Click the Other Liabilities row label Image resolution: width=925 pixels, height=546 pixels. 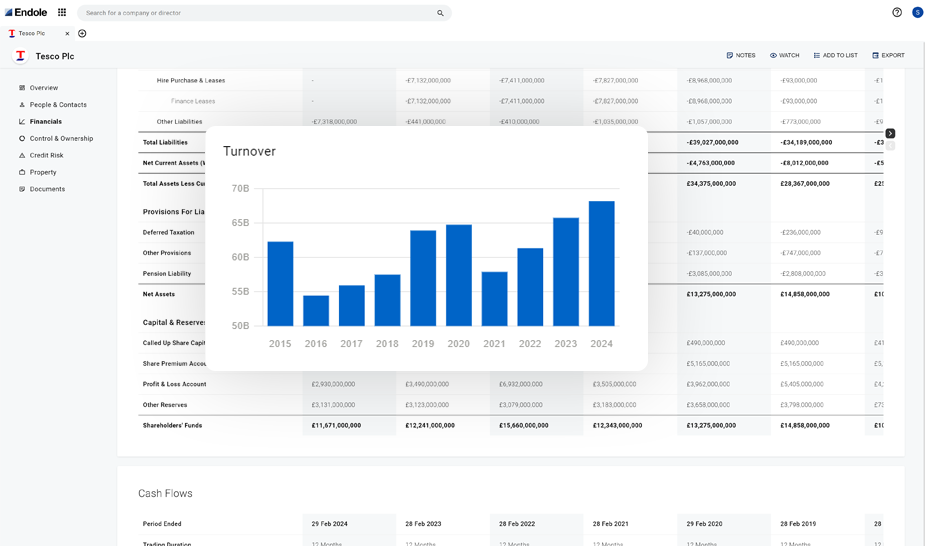pyautogui.click(x=179, y=122)
